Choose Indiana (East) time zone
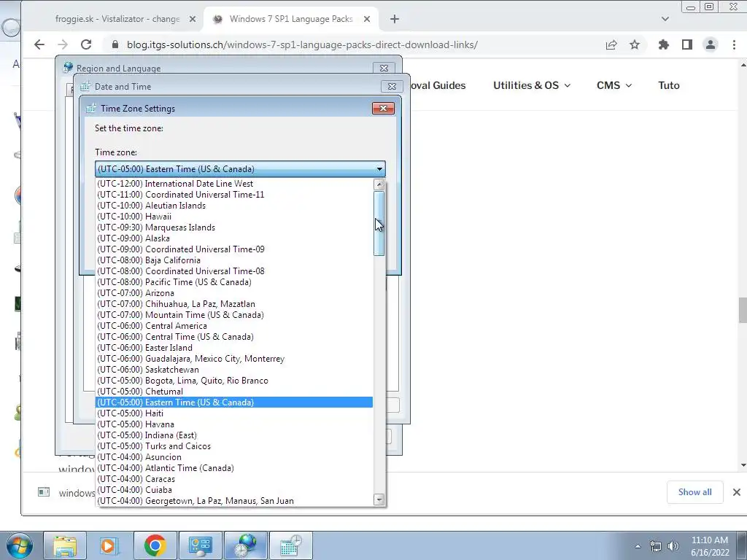Image resolution: width=747 pixels, height=560 pixels. (x=234, y=436)
